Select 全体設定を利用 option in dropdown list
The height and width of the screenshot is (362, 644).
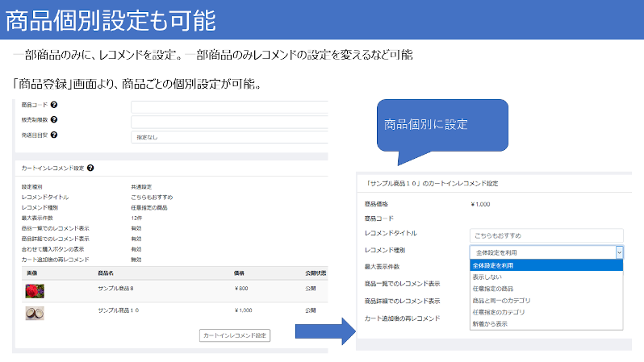(546, 265)
